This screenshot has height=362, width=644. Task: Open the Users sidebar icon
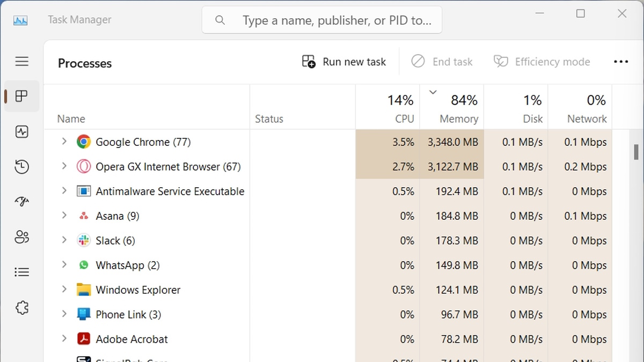click(22, 237)
